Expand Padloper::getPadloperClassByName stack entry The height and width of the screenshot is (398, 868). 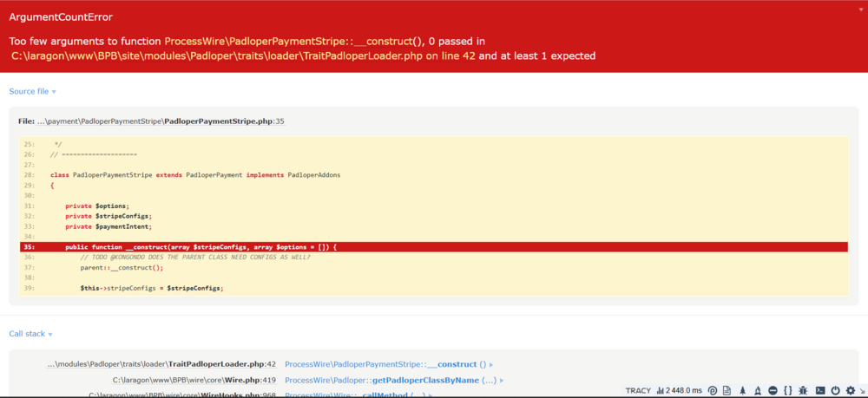394,381
